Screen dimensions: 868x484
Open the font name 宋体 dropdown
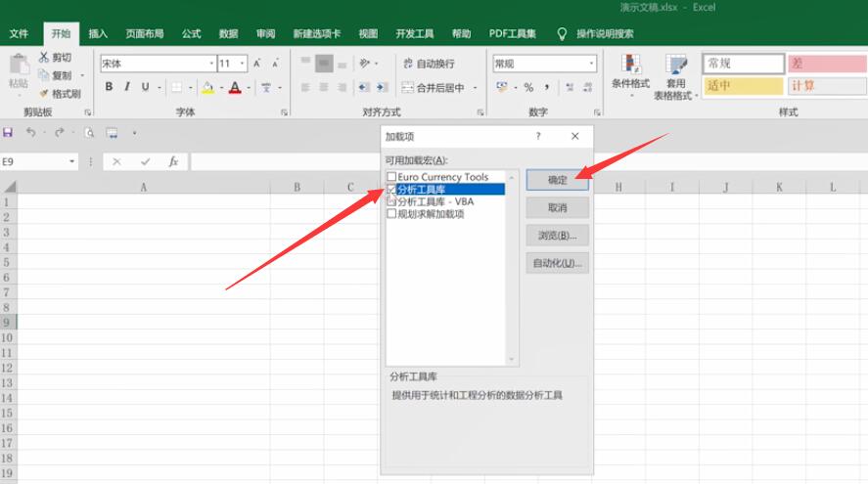[x=211, y=64]
